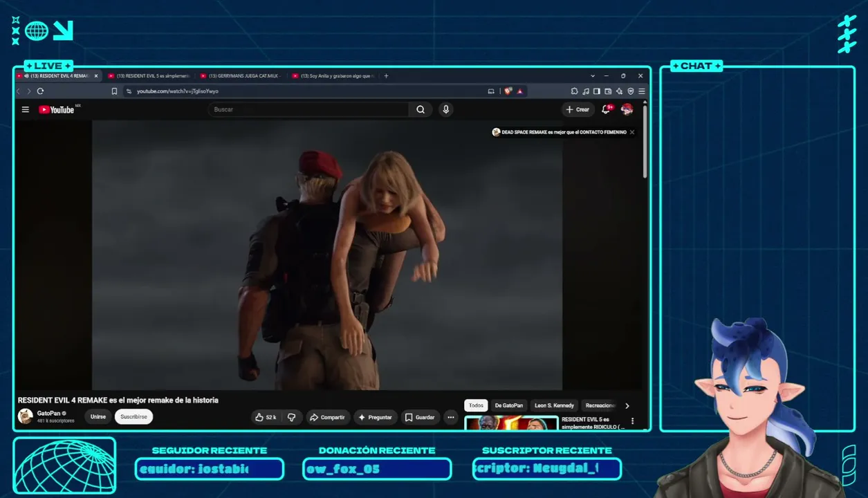Click the Suscribirse button

click(x=134, y=417)
